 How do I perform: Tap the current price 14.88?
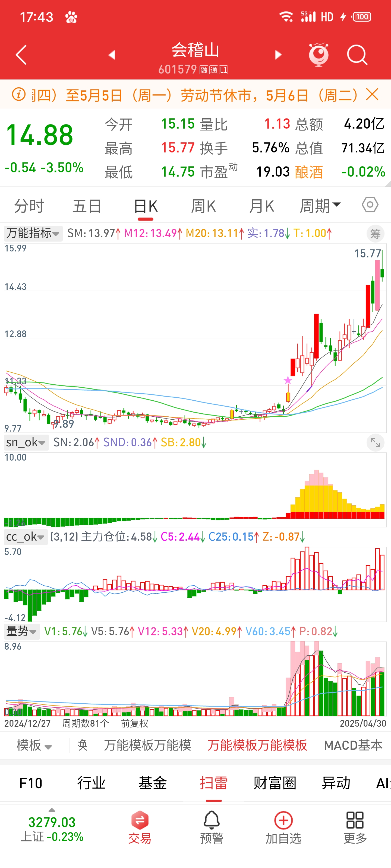tap(39, 135)
